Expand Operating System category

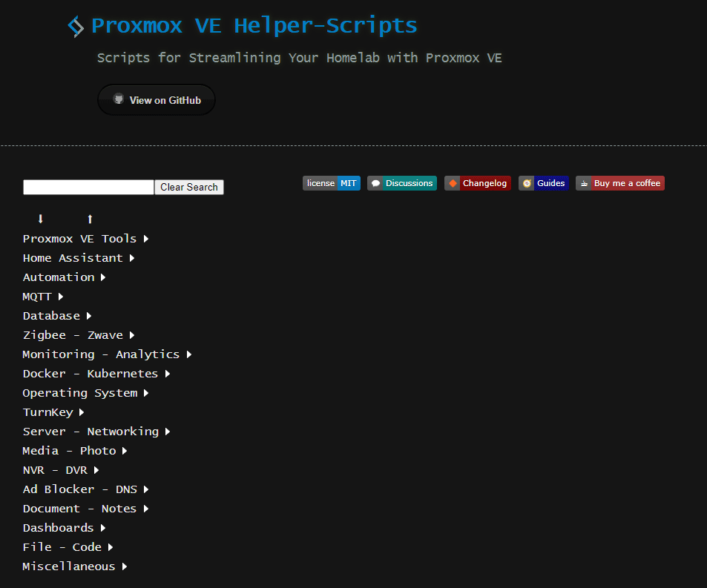(85, 393)
